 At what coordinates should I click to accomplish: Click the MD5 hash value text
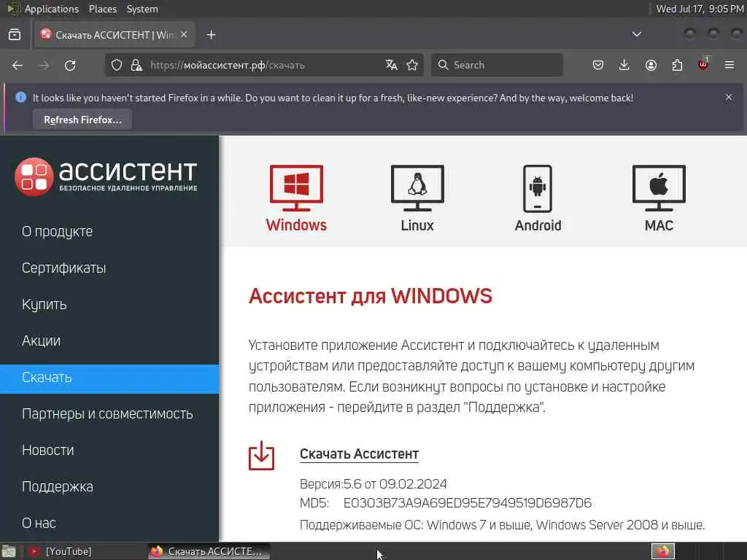468,503
